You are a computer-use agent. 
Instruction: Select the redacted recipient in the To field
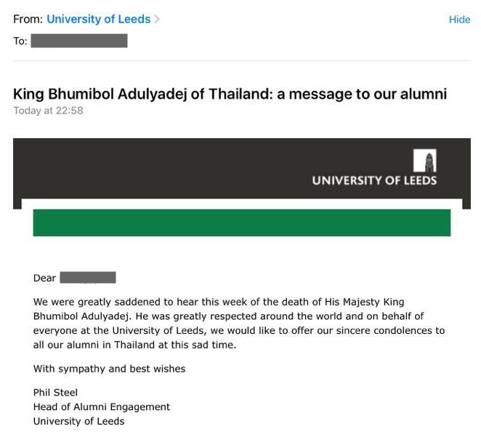pyautogui.click(x=79, y=41)
